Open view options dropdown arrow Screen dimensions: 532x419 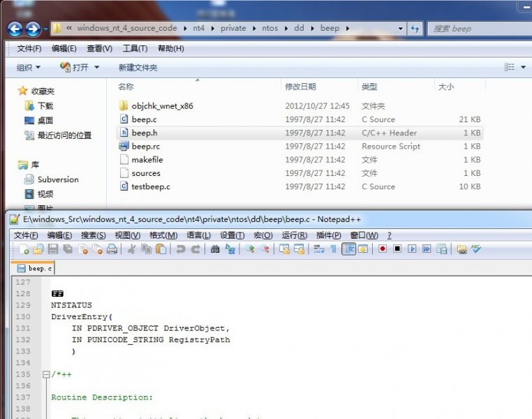coord(523,67)
